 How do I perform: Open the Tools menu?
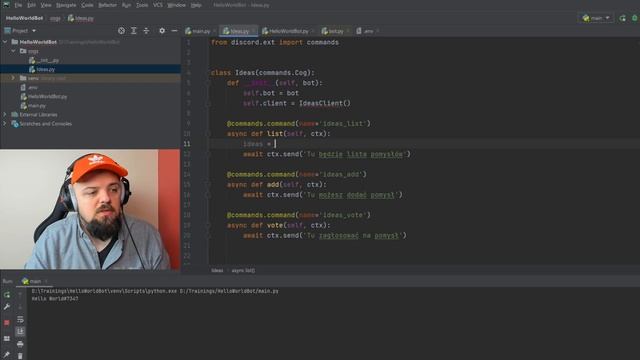[142, 5]
